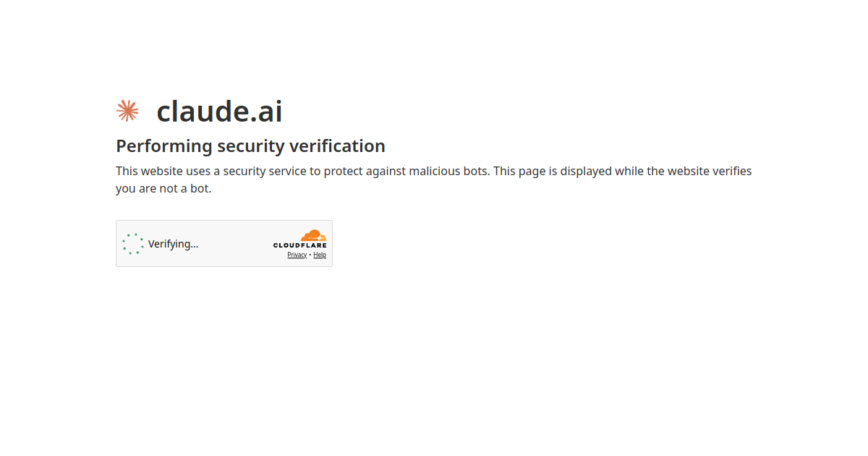Click the orange Claude starburst logo
This screenshot has height=456, width=868.
pyautogui.click(x=127, y=111)
